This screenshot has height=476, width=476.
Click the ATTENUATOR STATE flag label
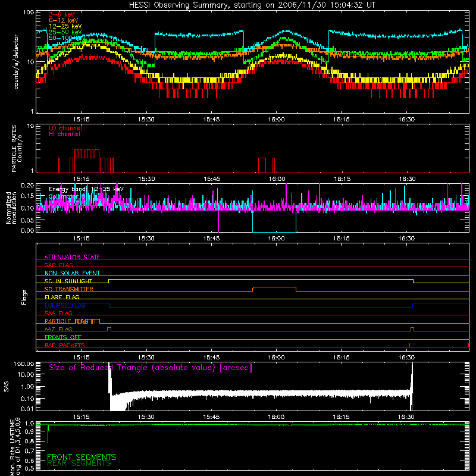(72, 257)
